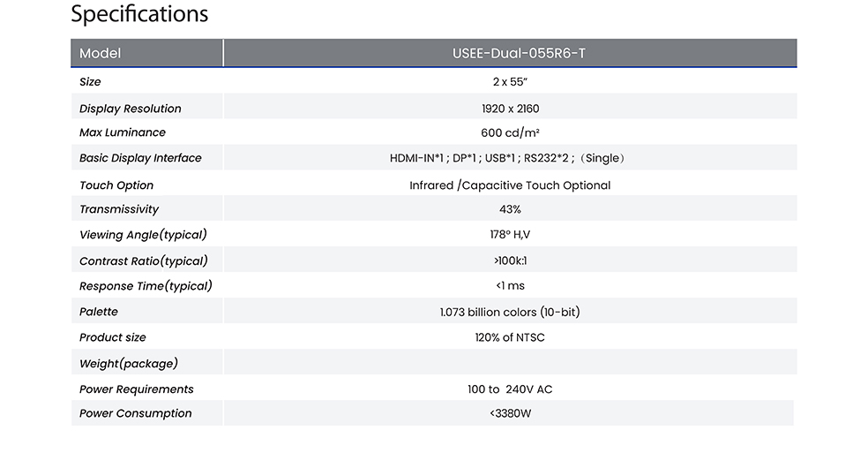This screenshot has width=868, height=453.
Task: Click the <1 ms response time value
Action: point(510,285)
